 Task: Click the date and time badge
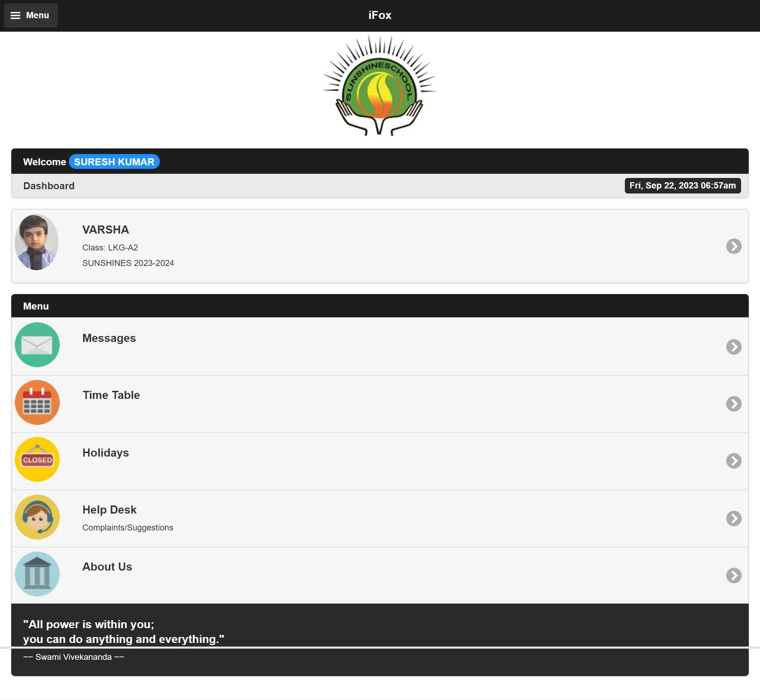(x=683, y=186)
